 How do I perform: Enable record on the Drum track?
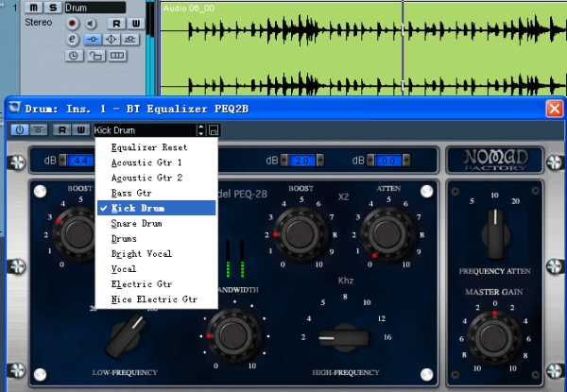(73, 24)
